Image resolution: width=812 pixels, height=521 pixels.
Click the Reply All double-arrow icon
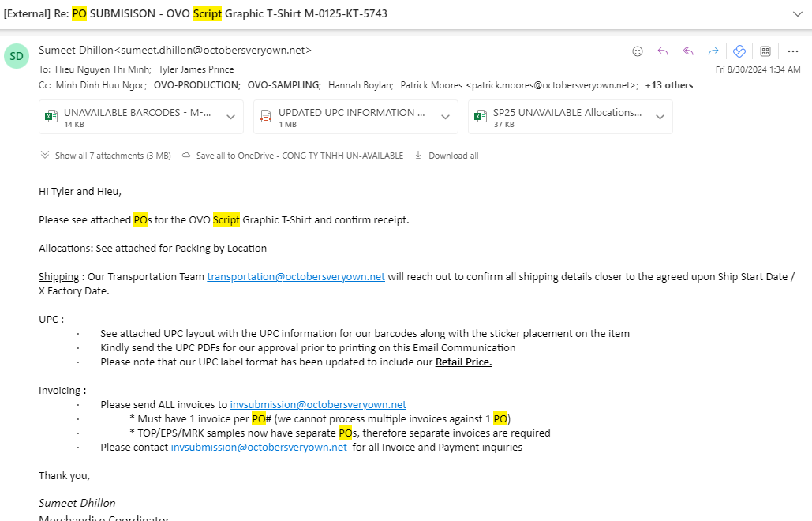(688, 51)
